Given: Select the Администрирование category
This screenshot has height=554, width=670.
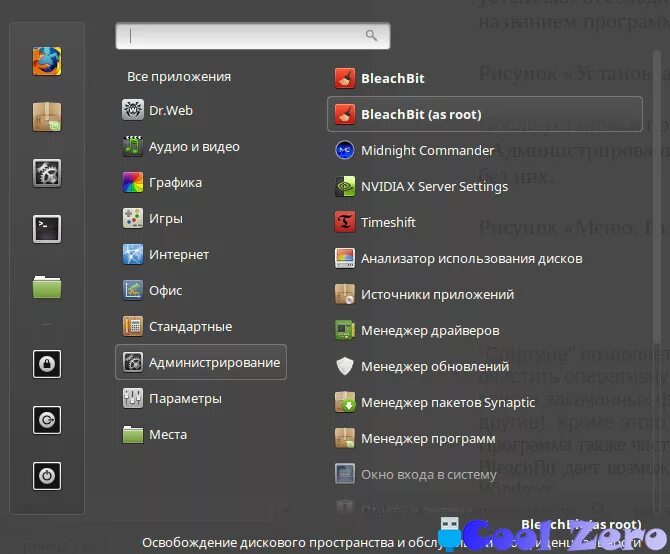Looking at the screenshot, I should click(201, 362).
